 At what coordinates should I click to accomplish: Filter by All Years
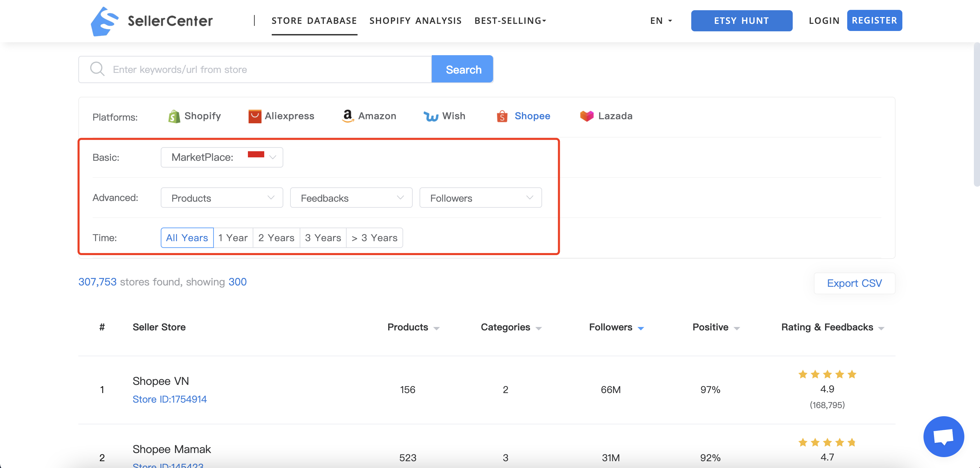click(x=187, y=238)
